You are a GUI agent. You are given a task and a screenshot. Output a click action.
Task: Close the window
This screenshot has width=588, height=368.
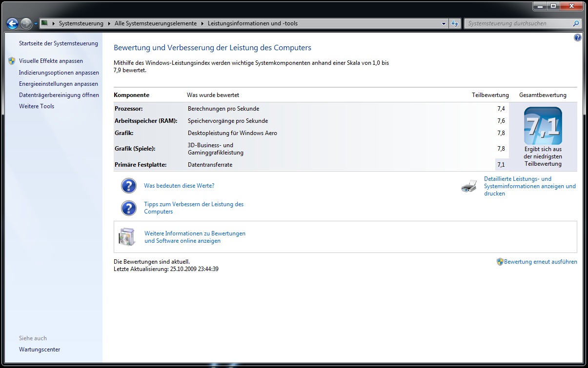pos(571,6)
